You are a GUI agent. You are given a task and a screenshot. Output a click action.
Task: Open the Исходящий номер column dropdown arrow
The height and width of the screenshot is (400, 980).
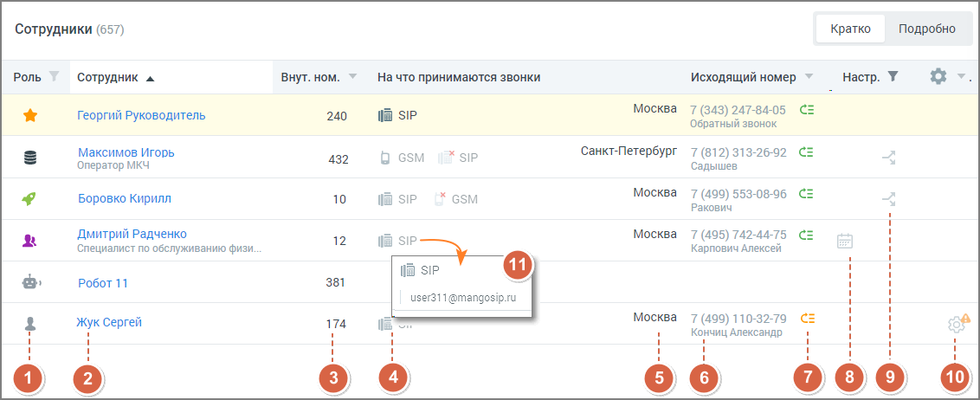(x=809, y=77)
